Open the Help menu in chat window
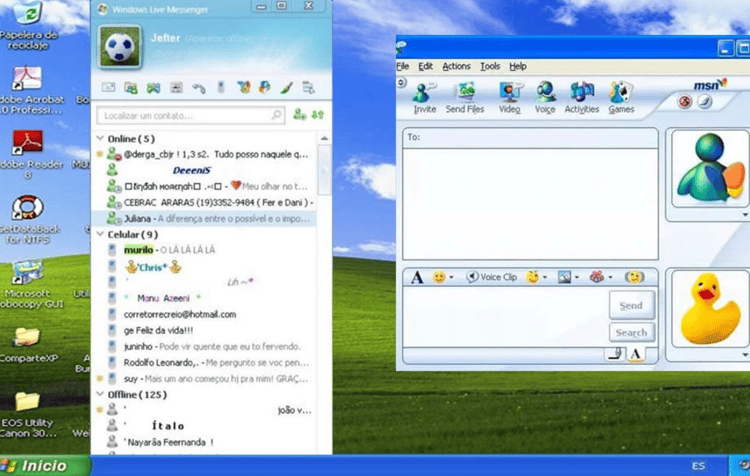The height and width of the screenshot is (476, 750). [x=518, y=66]
